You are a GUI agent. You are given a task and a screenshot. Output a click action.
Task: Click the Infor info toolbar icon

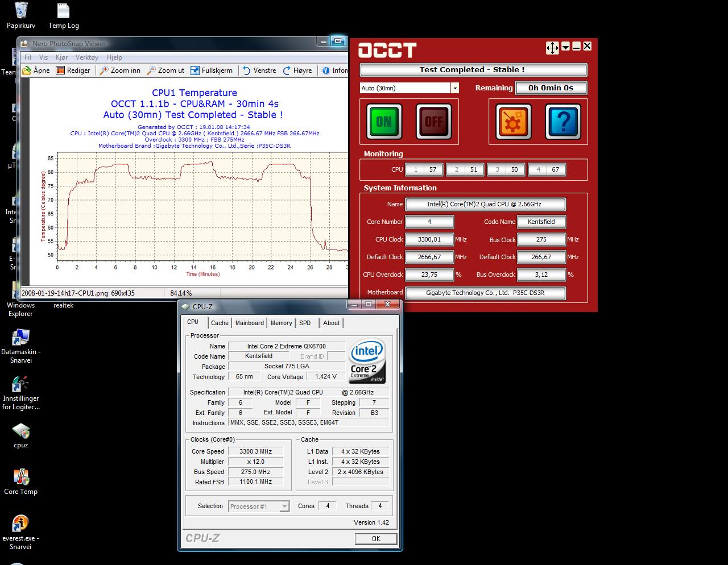(x=335, y=70)
